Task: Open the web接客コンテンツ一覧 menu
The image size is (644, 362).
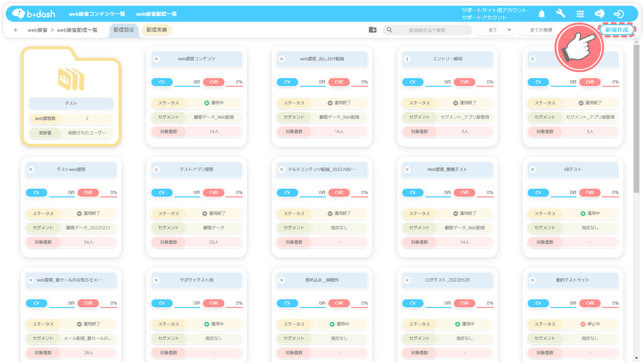Action: click(97, 14)
